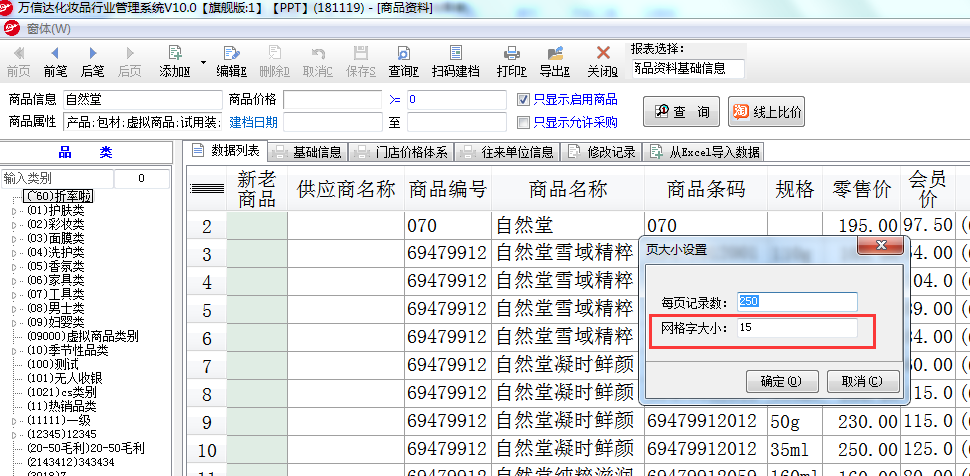
Task: Go to the previous record (前笔)
Action: tap(56, 62)
